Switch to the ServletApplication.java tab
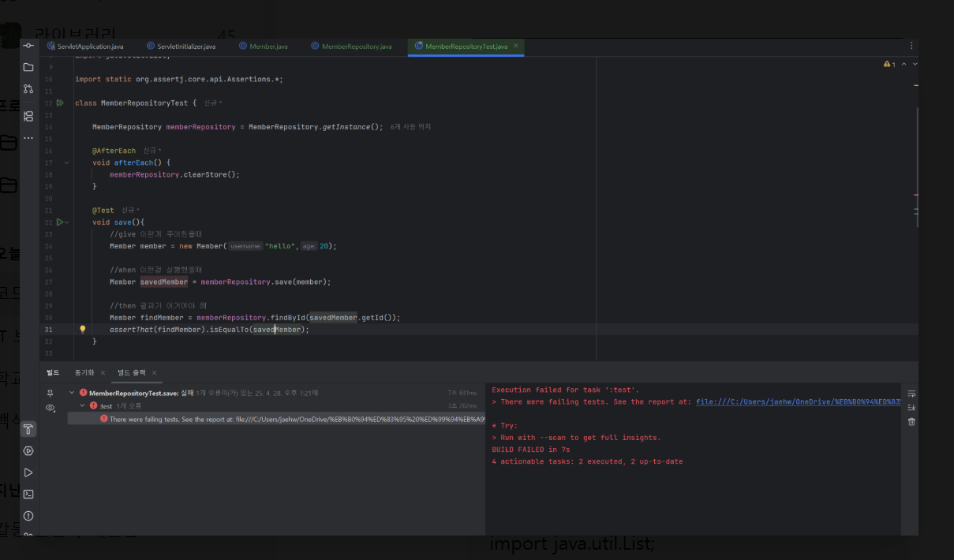The width and height of the screenshot is (954, 560). click(84, 47)
